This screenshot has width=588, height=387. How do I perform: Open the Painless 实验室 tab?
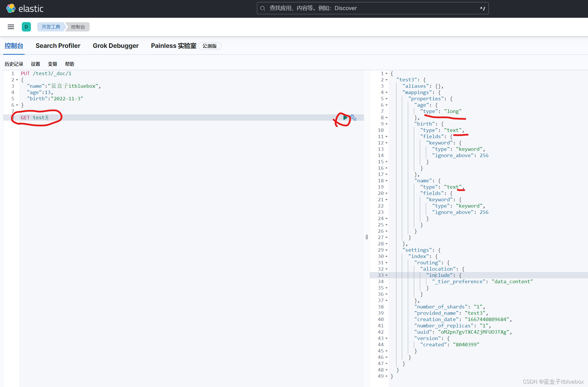(x=174, y=46)
